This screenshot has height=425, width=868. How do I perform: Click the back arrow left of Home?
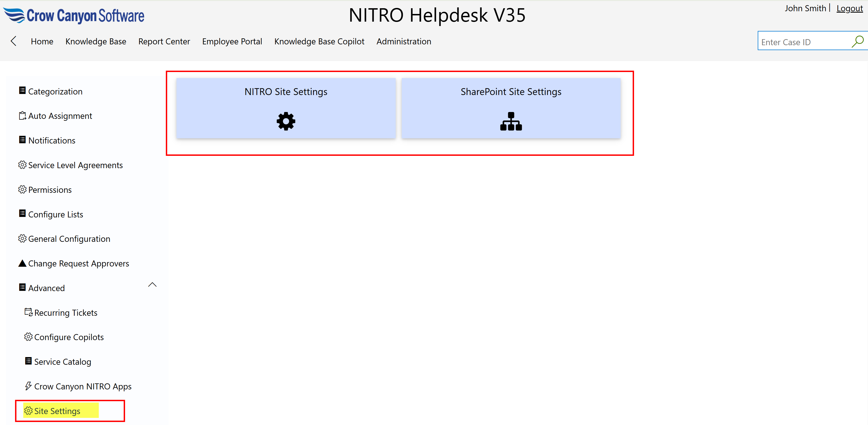(x=13, y=41)
